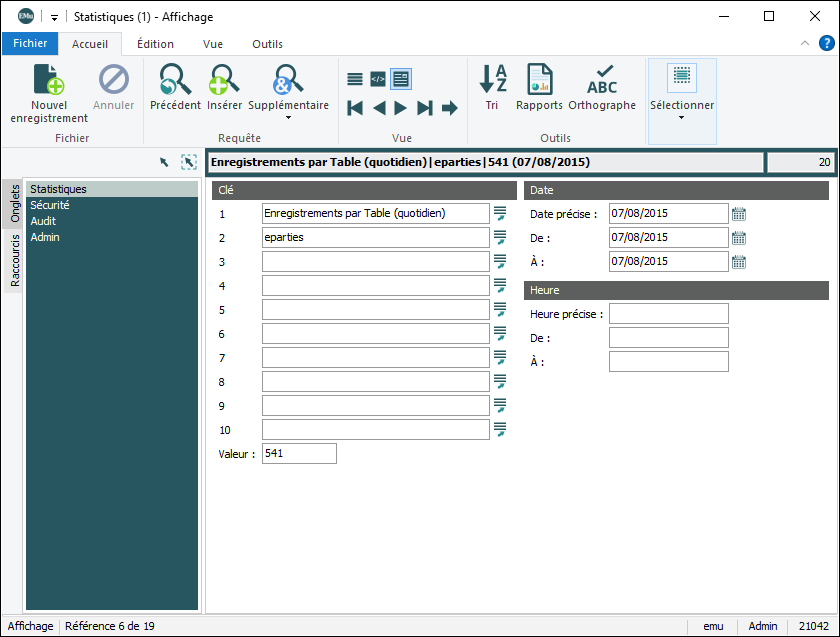Image resolution: width=840 pixels, height=637 pixels.
Task: Expand the Sélectionner dropdown
Action: (x=682, y=118)
